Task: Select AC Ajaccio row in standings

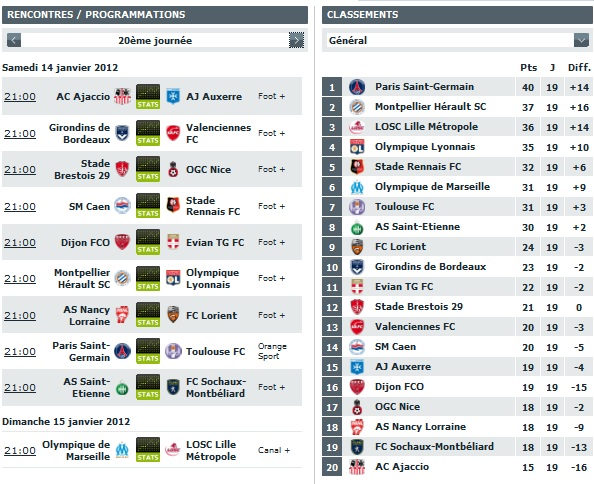Action: click(456, 467)
